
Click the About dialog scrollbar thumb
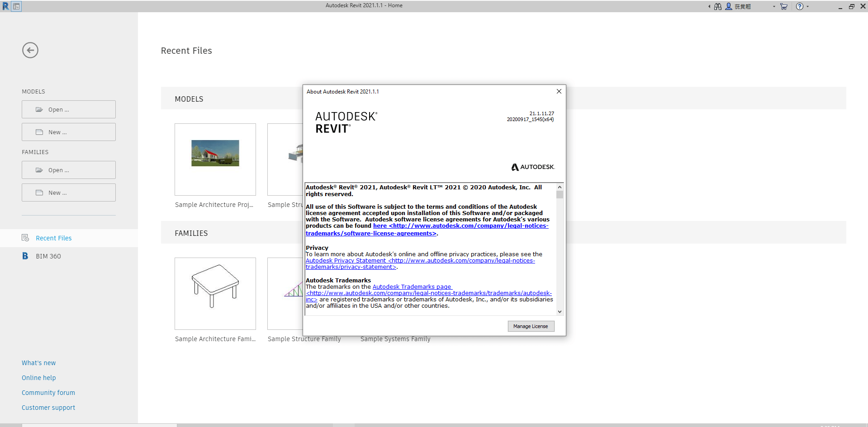pyautogui.click(x=560, y=195)
